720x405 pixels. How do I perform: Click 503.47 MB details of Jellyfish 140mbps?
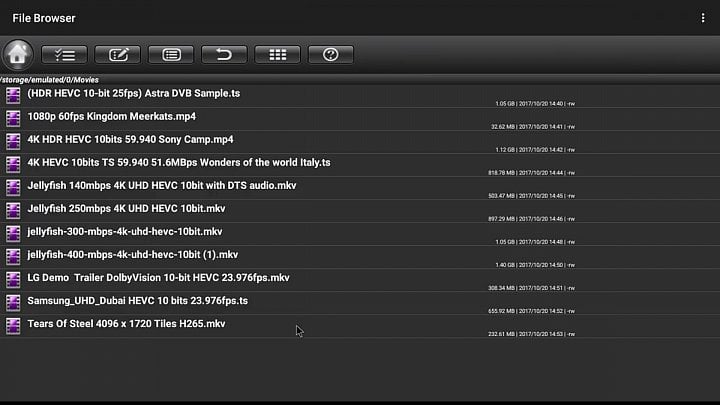click(531, 196)
